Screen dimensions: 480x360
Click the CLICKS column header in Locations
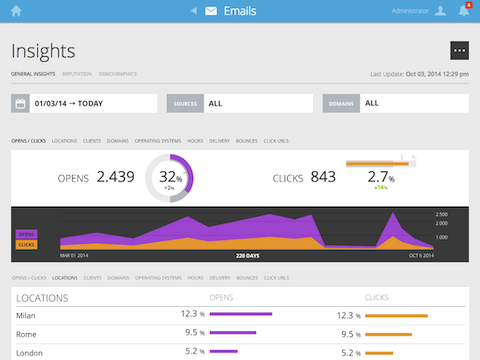[377, 297]
